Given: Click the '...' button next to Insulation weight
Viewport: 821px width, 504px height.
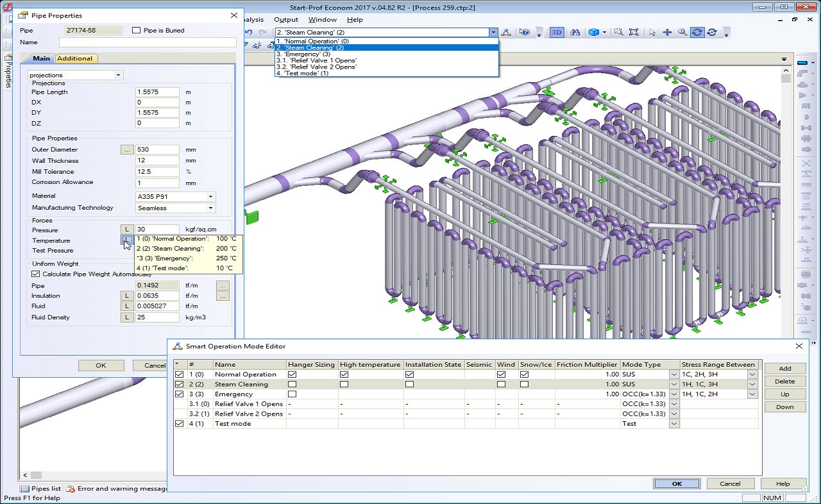Looking at the screenshot, I should click(x=223, y=296).
